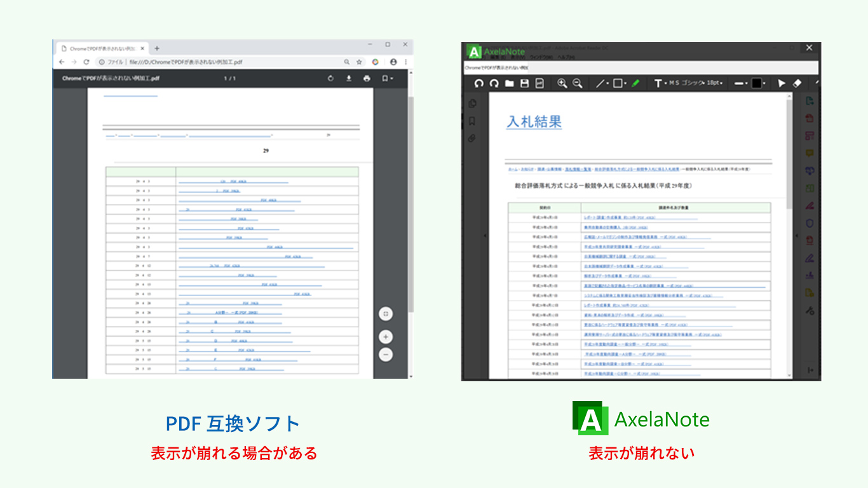Click the black color swatch in AxelaNote
Viewport: 868px width, 488px height.
pyautogui.click(x=757, y=83)
